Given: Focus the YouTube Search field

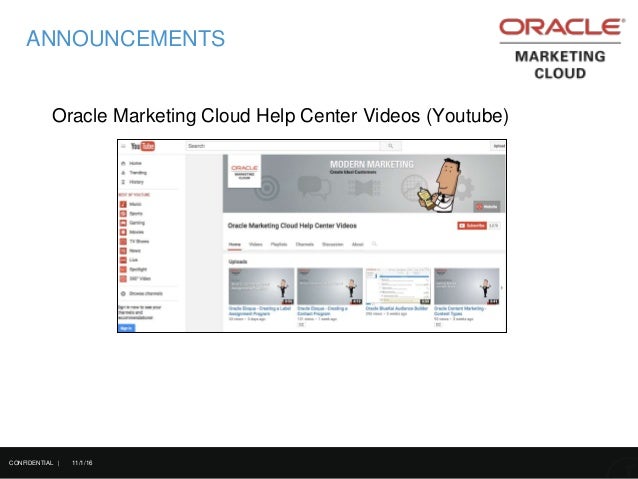Looking at the screenshot, I should (x=283, y=146).
